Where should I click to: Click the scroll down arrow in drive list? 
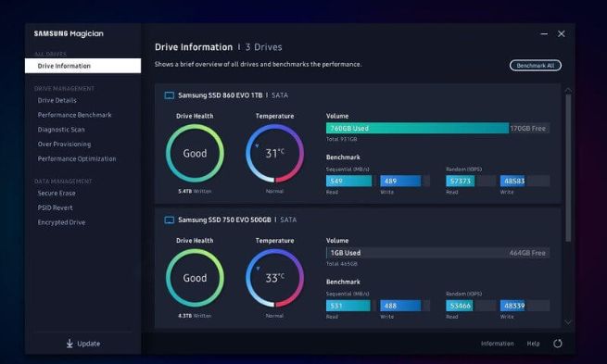(568, 321)
